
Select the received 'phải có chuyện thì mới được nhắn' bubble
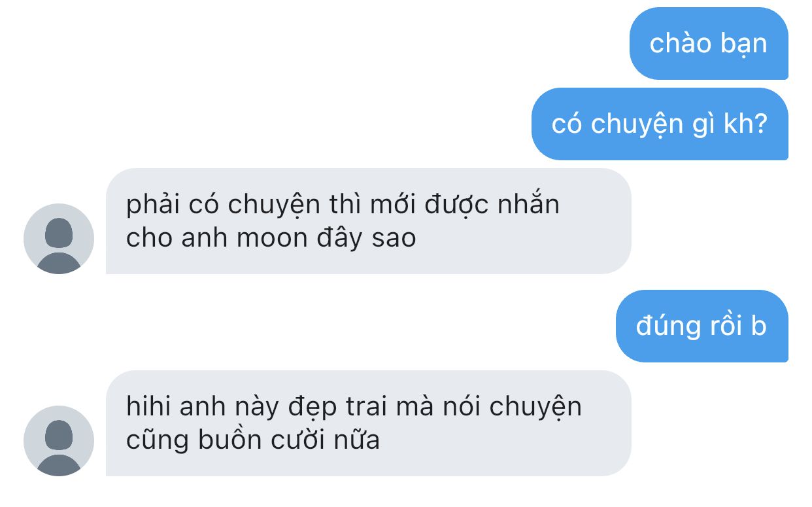369,221
